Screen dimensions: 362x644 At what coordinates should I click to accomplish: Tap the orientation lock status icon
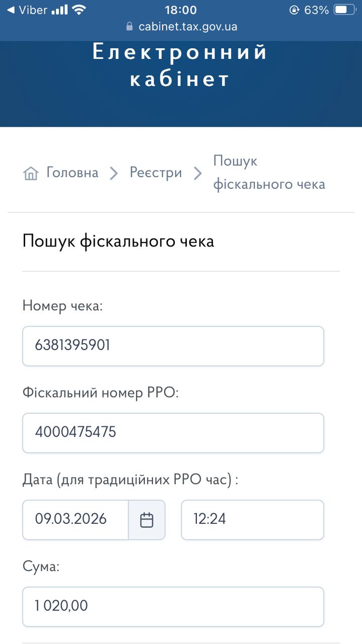294,10
